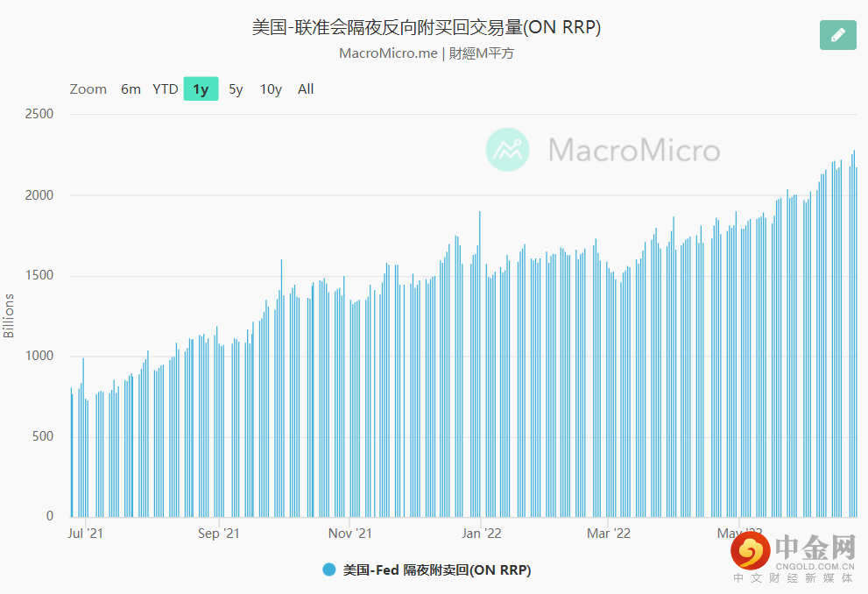The height and width of the screenshot is (594, 868).
Task: Click the Zoom label
Action: 88,89
